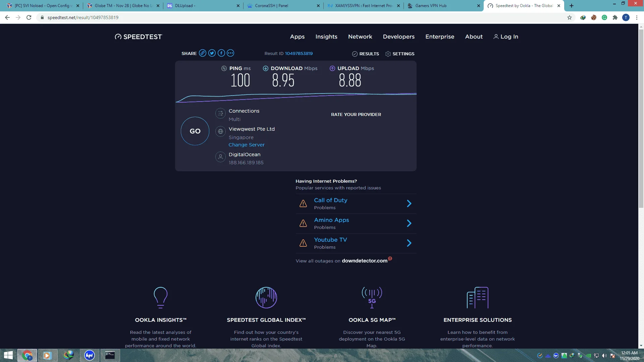
Task: Close the Globe TM browser tab
Action: (158, 6)
